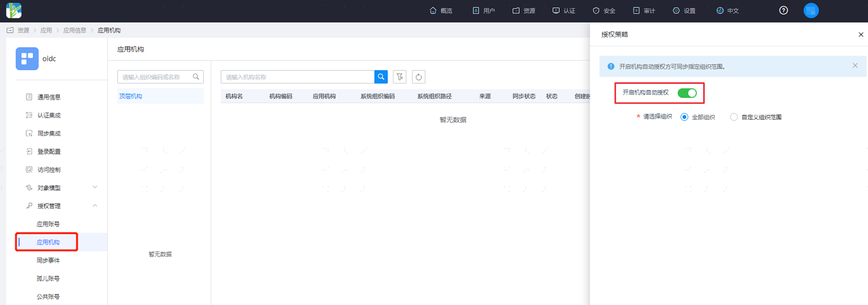
Task: Click the 系统组织编码 column header
Action: tap(377, 96)
